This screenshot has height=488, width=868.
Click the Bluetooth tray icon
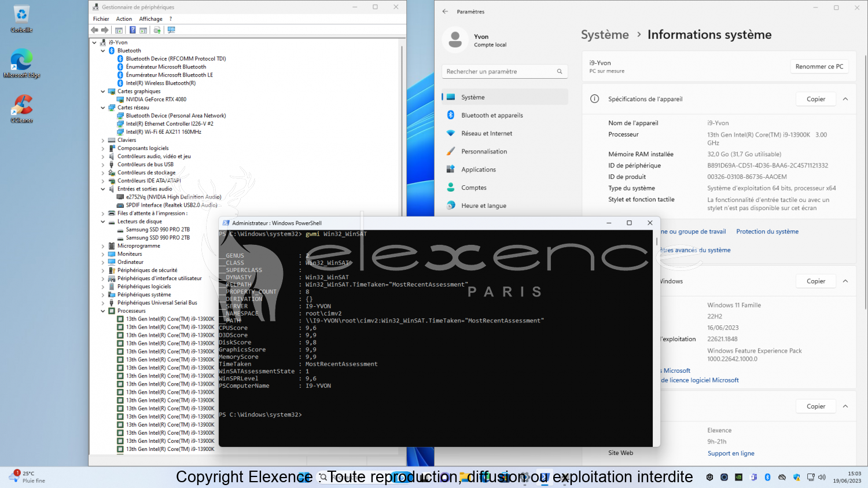(767, 477)
